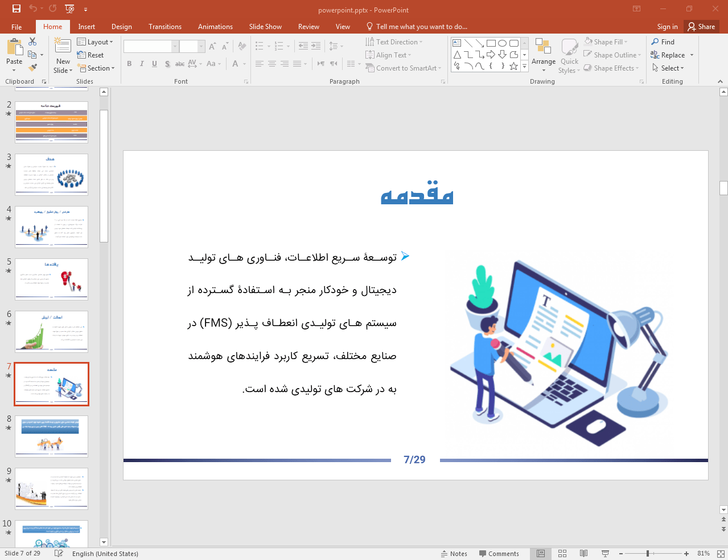Image resolution: width=728 pixels, height=560 pixels.
Task: Open the Transitions tab
Action: pos(164,27)
